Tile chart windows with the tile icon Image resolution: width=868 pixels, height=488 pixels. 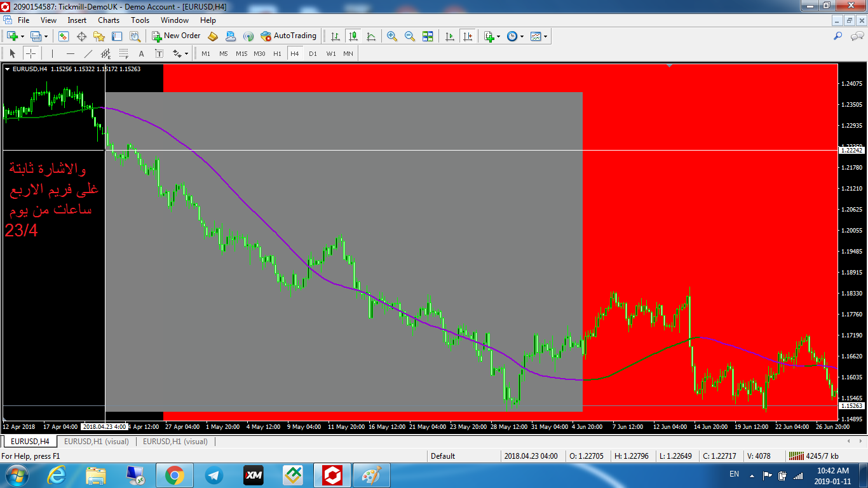tap(428, 36)
